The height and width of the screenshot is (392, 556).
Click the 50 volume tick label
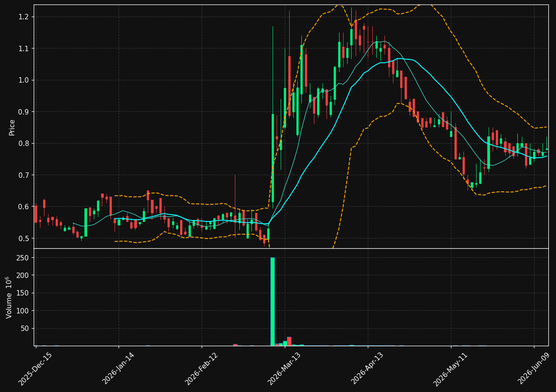tap(26, 329)
